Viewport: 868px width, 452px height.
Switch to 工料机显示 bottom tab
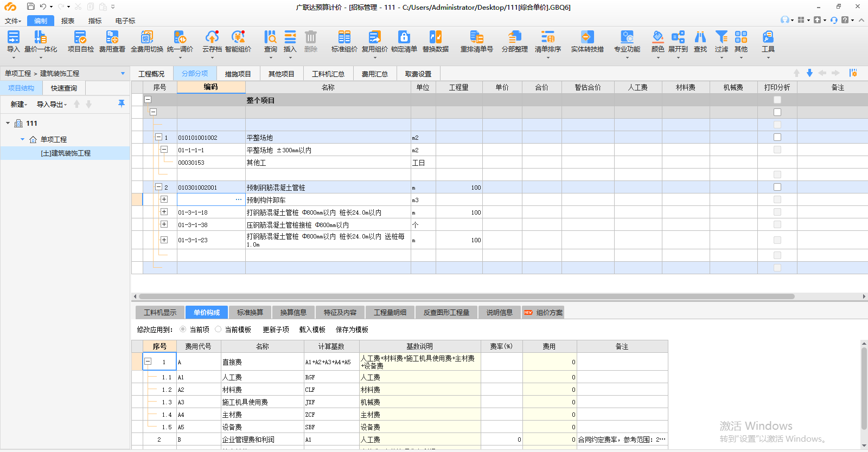[x=160, y=312]
